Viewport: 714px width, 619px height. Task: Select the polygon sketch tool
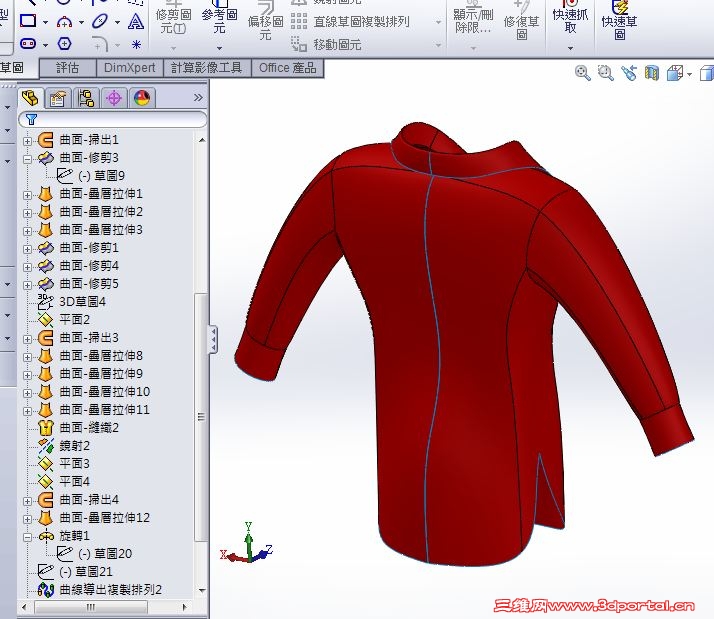65,44
